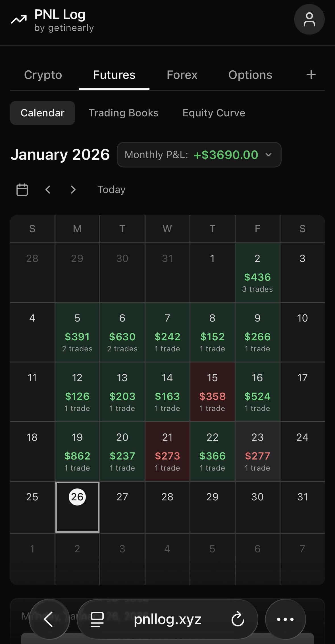Select January 15 loss day cell

coord(212,392)
